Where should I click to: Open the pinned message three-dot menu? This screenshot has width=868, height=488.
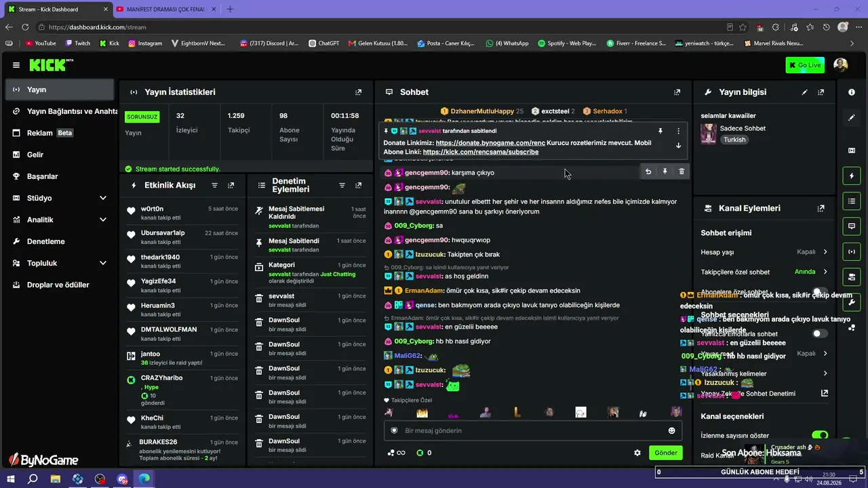(x=678, y=131)
